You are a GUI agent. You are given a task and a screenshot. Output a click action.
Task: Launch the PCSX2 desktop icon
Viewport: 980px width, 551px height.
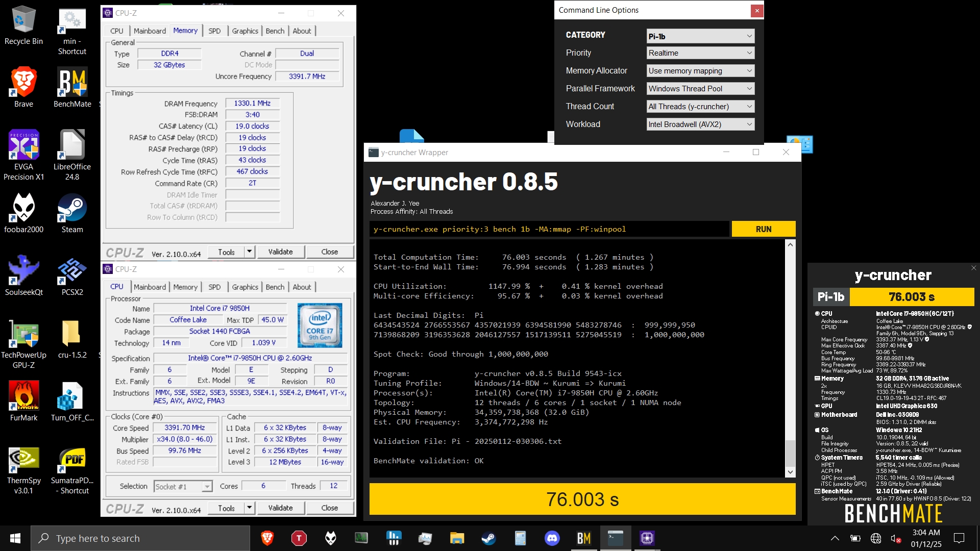pyautogui.click(x=72, y=275)
